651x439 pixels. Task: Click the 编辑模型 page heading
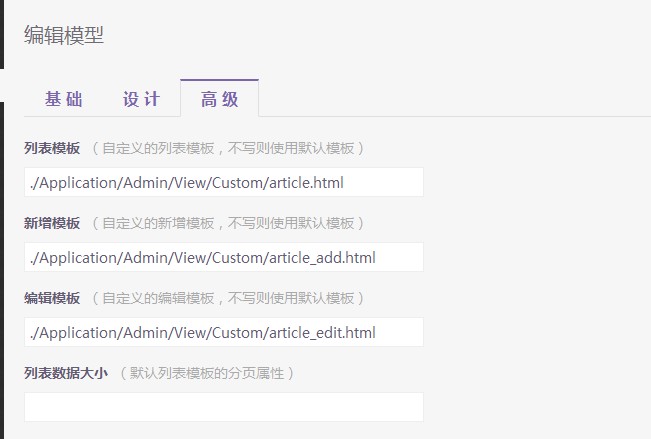pyautogui.click(x=64, y=36)
